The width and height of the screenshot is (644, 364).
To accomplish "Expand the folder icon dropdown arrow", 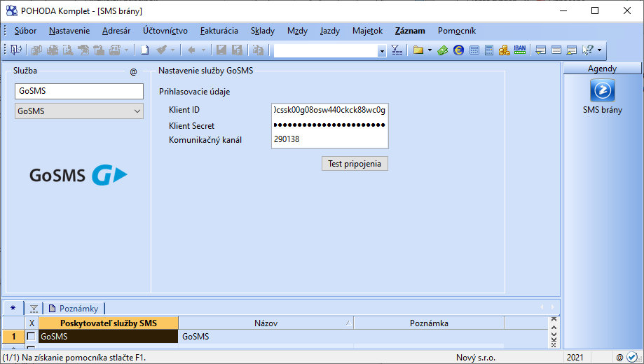I will point(430,50).
